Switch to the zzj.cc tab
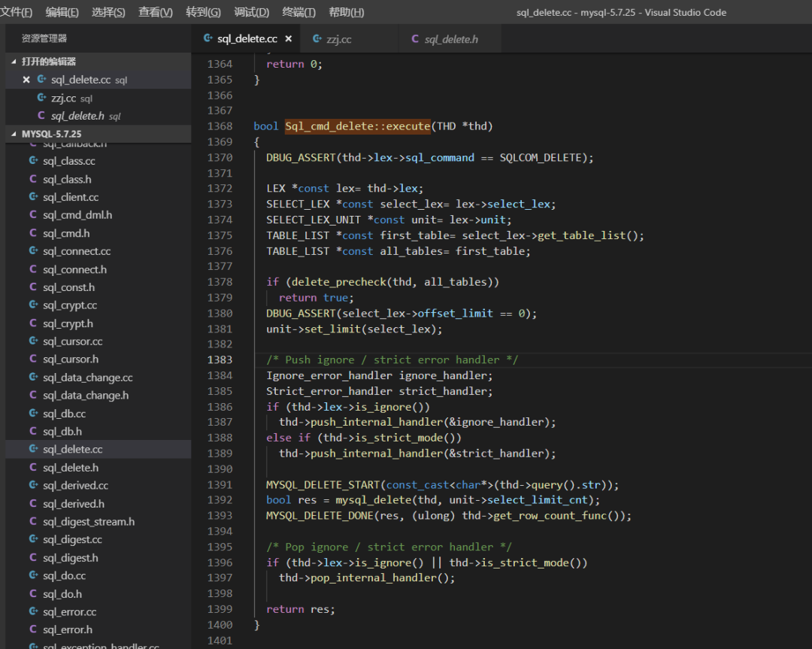The width and height of the screenshot is (812, 649). pyautogui.click(x=338, y=39)
